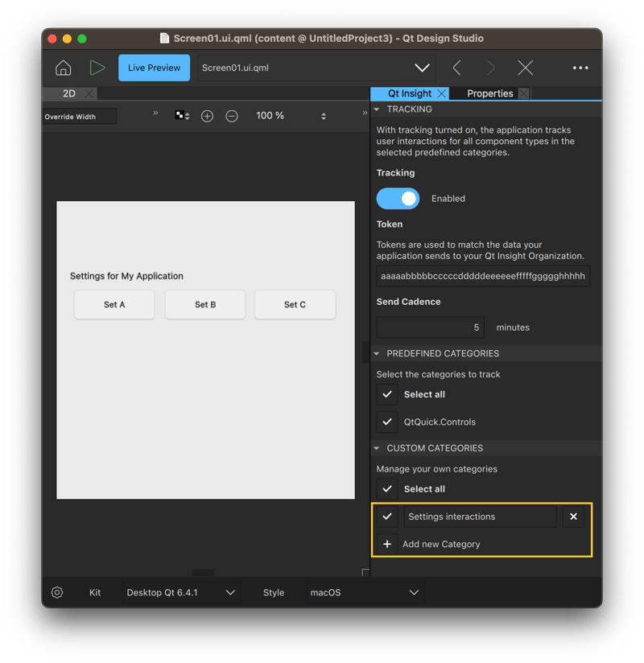The image size is (644, 663).
Task: Remove the Settings interactions category
Action: tap(573, 517)
